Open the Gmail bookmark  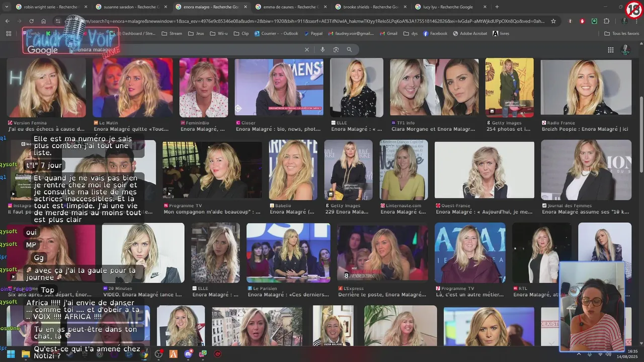(387, 34)
